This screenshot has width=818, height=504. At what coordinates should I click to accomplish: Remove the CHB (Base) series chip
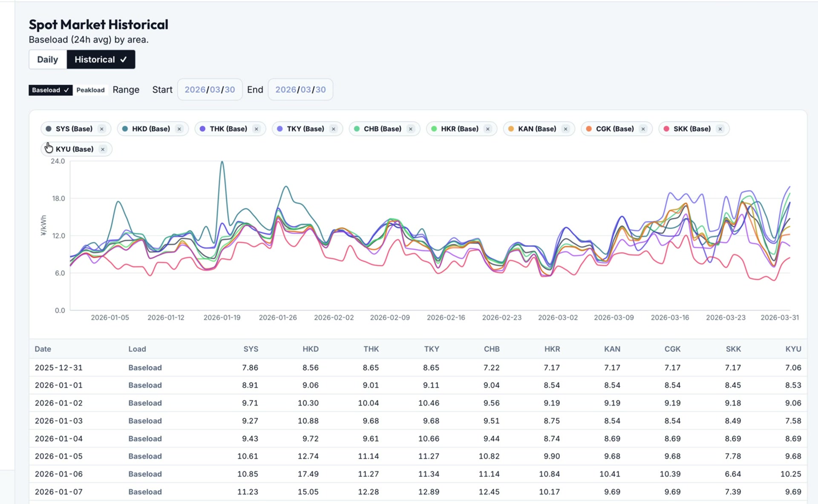tap(410, 129)
